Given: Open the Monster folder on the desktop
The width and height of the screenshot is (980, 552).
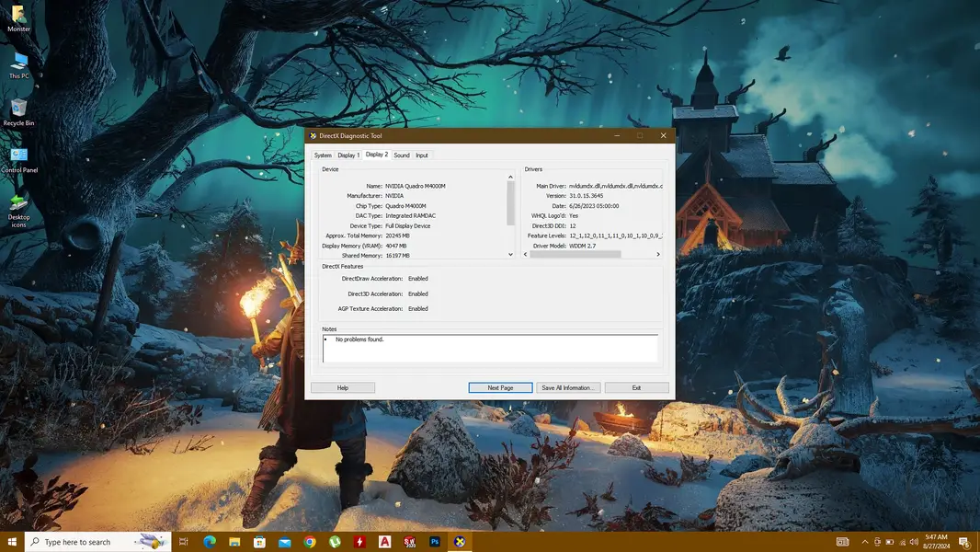Looking at the screenshot, I should (x=18, y=18).
